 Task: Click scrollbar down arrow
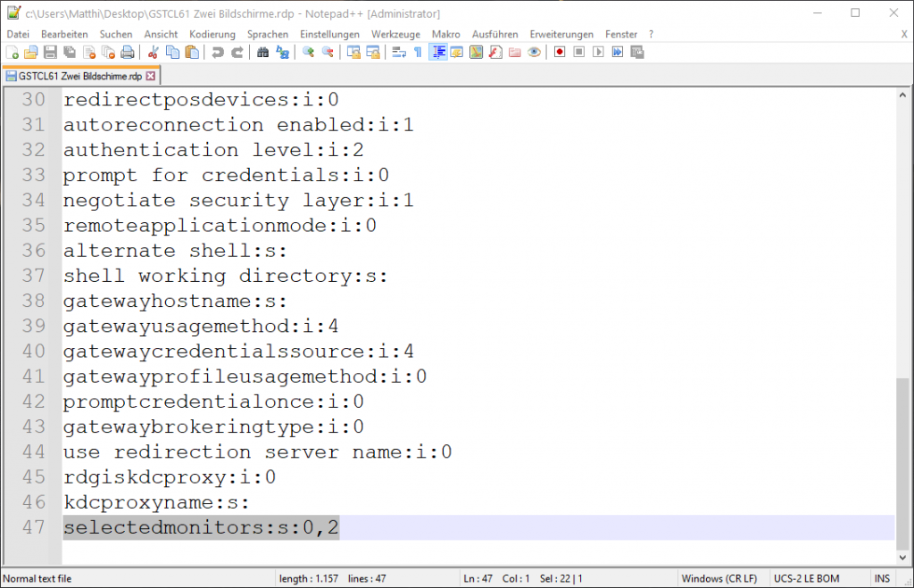902,558
